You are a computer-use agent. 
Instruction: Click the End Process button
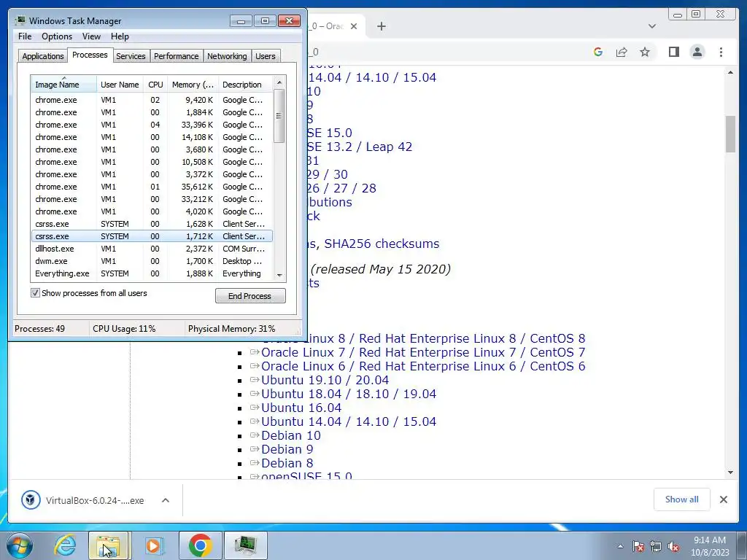250,296
